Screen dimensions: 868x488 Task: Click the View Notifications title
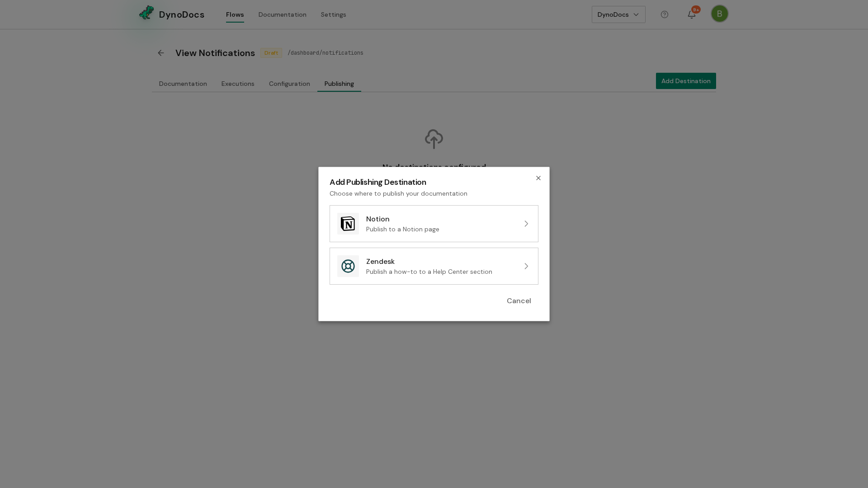(215, 53)
